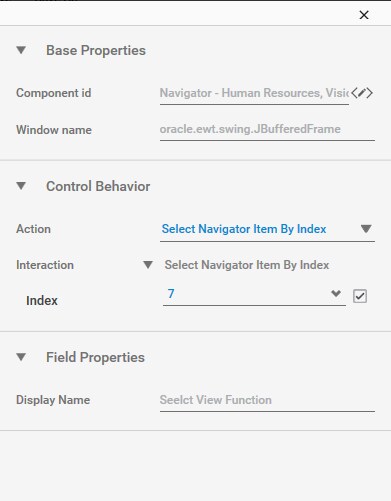This screenshot has height=501, width=391.
Task: Collapse the Interaction disclosure triangle
Action: click(x=148, y=265)
